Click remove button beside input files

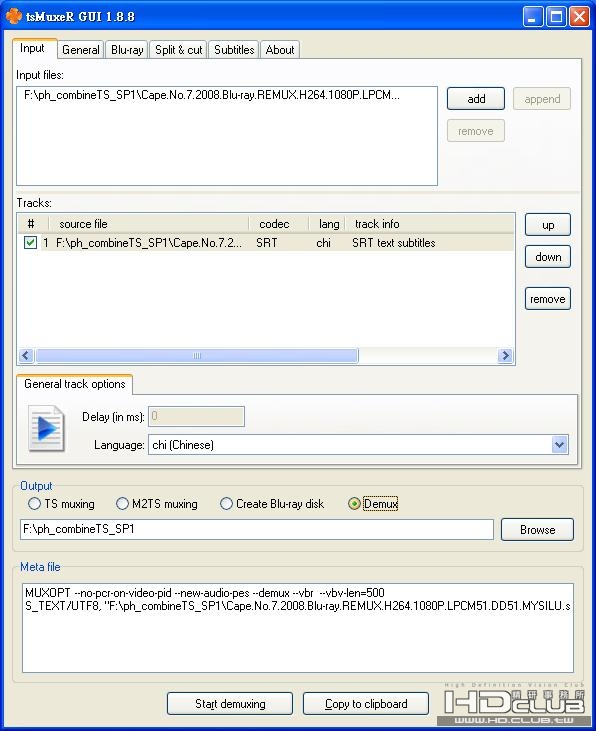(x=476, y=131)
